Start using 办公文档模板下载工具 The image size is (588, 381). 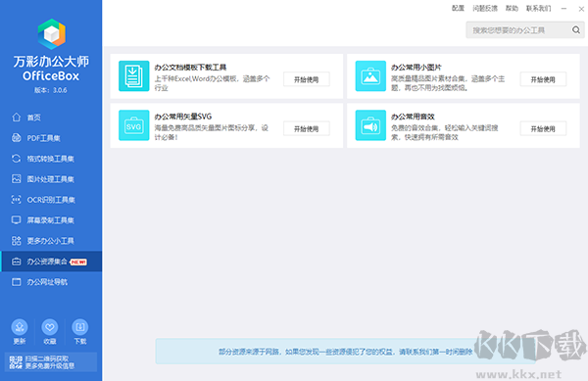click(x=307, y=79)
